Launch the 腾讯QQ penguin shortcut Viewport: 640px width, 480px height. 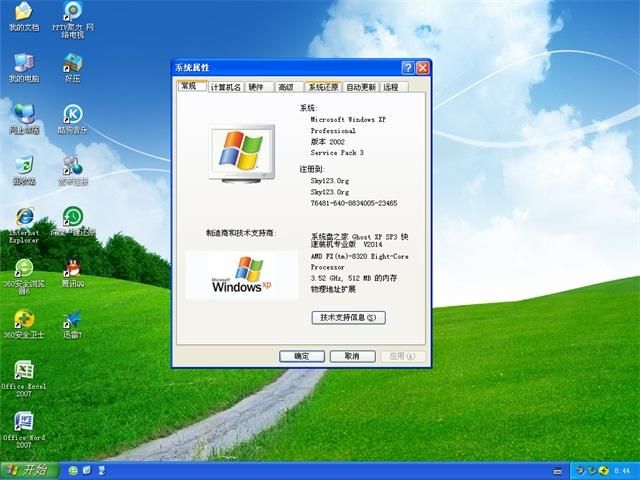(73, 273)
